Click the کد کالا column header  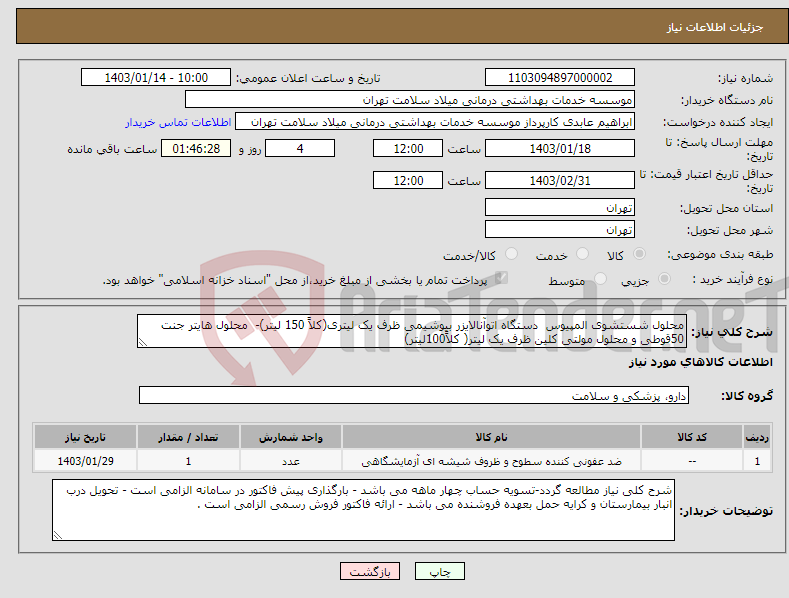(x=692, y=437)
